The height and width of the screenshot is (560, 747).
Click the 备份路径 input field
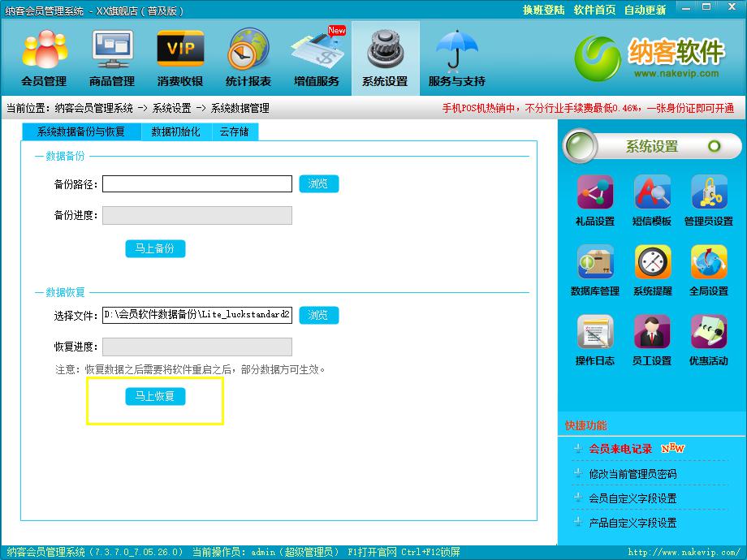[196, 184]
